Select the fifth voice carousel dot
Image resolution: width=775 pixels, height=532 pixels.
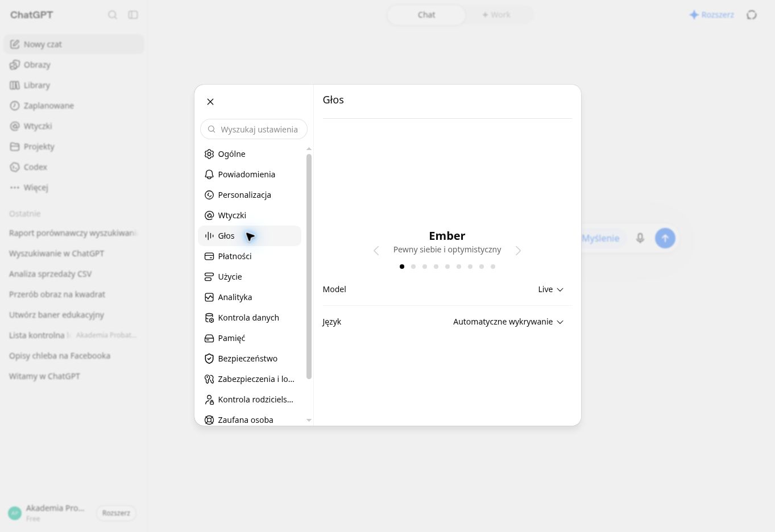pos(447,267)
